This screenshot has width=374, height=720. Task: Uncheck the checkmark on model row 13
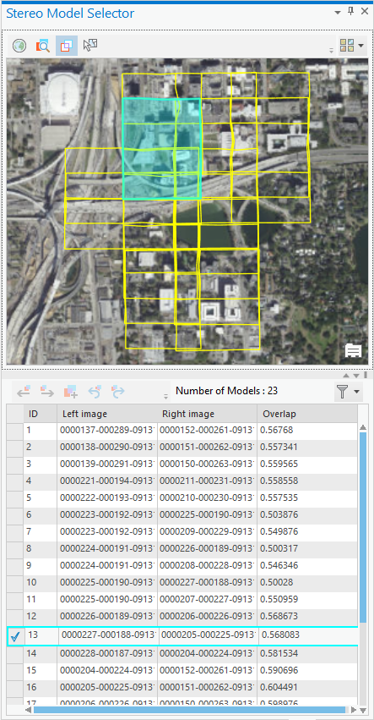pos(15,636)
